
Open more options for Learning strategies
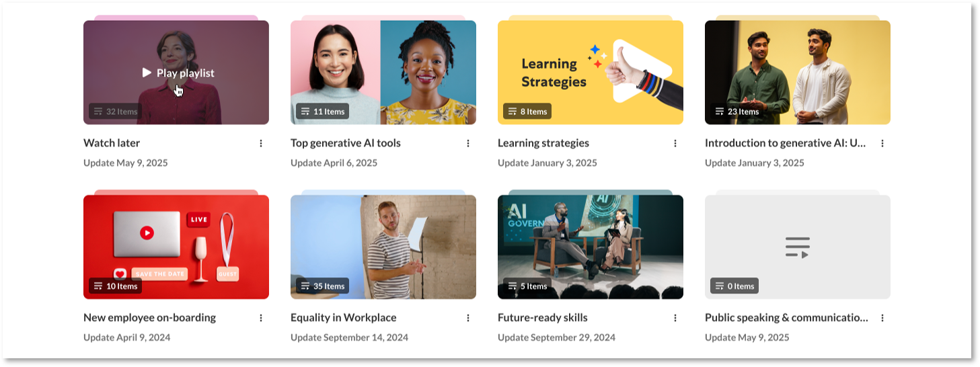tap(675, 143)
